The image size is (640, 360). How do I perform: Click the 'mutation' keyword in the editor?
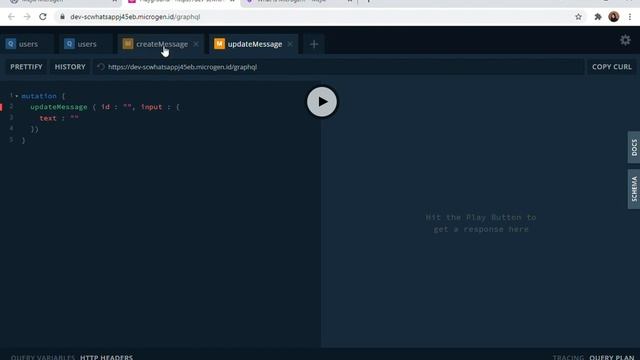39,96
